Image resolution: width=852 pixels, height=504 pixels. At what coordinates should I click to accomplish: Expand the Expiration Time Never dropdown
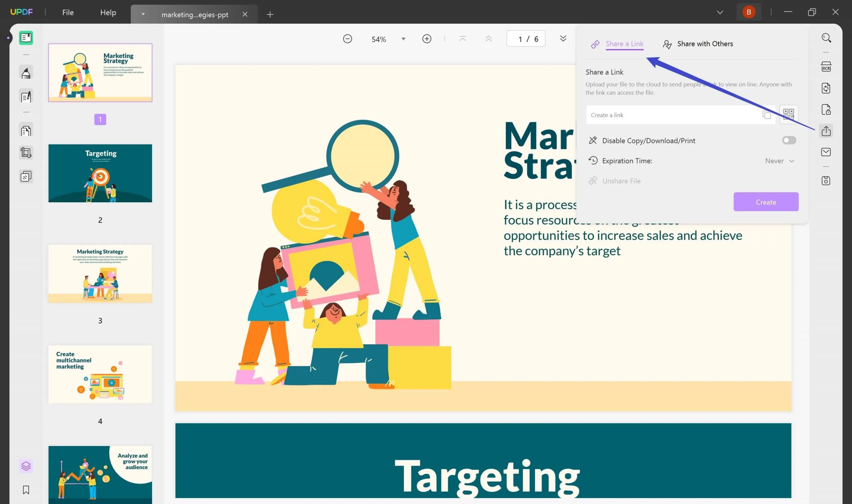click(779, 161)
